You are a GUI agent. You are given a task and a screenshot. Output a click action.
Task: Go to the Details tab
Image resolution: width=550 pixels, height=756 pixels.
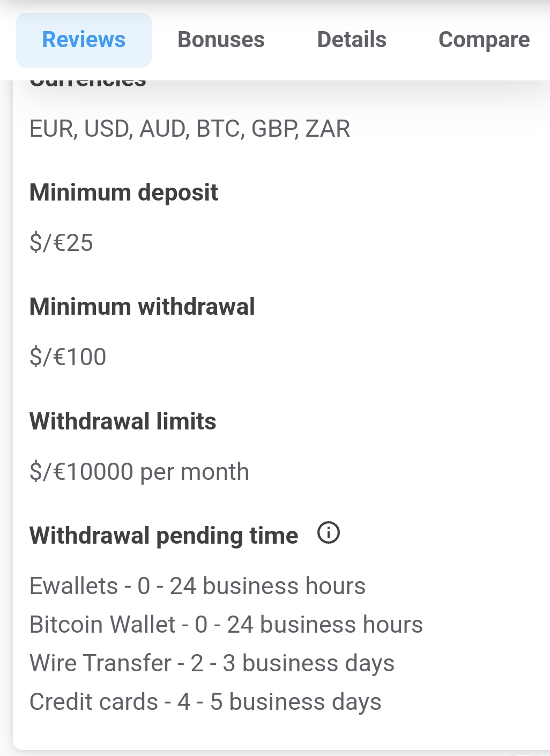tap(352, 40)
